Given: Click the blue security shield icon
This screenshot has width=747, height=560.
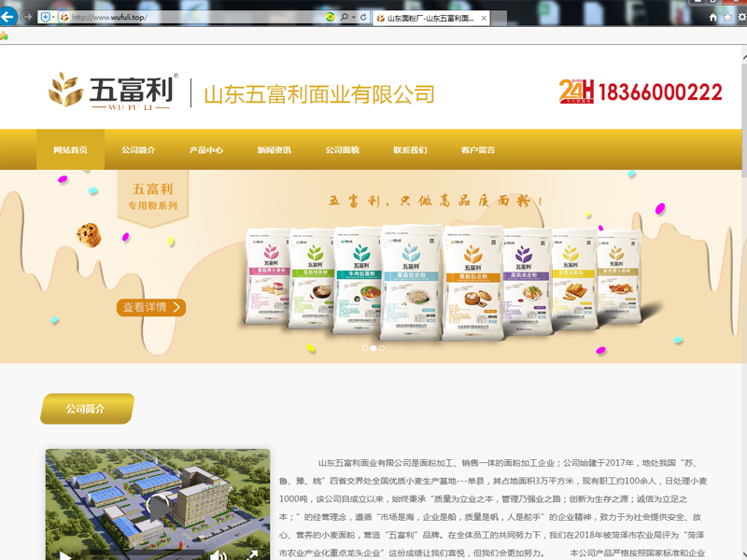Looking at the screenshot, I should pos(45,18).
